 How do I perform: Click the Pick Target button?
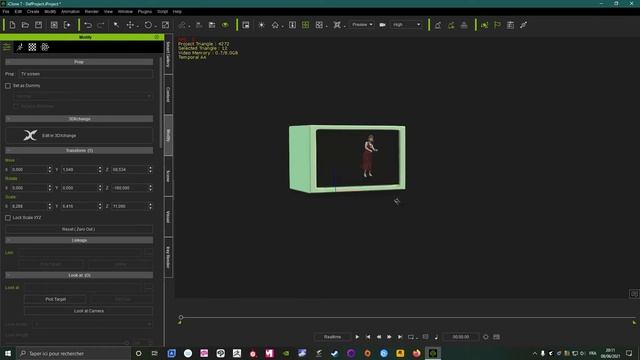pyautogui.click(x=56, y=299)
